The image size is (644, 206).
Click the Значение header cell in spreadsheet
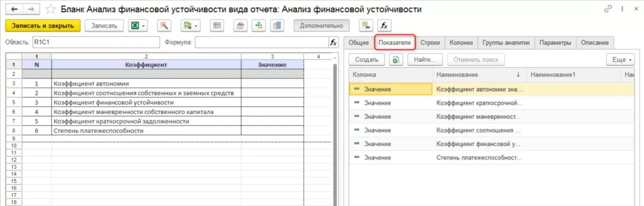(272, 65)
